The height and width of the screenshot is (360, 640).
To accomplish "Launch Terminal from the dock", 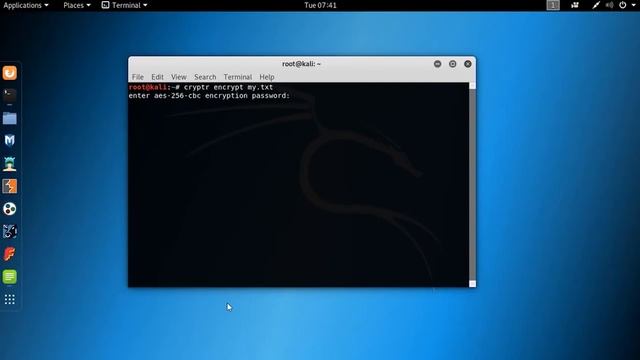I will pos(9,96).
